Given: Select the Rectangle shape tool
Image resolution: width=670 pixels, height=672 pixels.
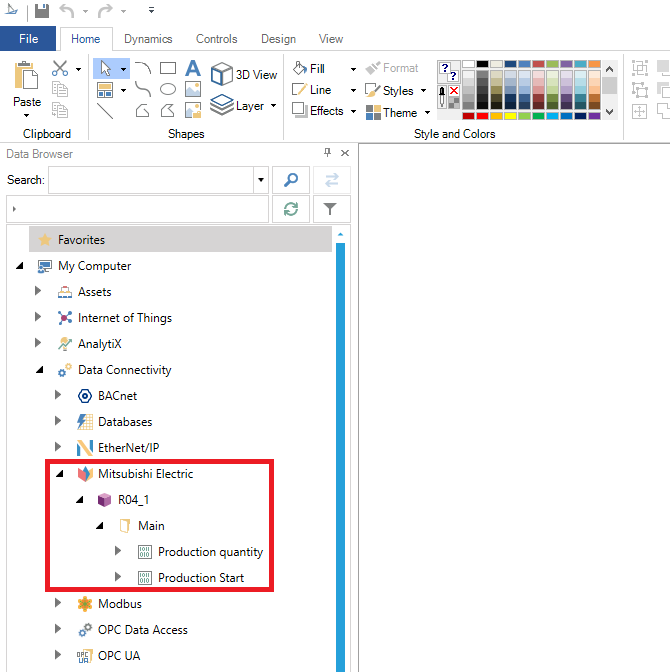Looking at the screenshot, I should pyautogui.click(x=168, y=68).
